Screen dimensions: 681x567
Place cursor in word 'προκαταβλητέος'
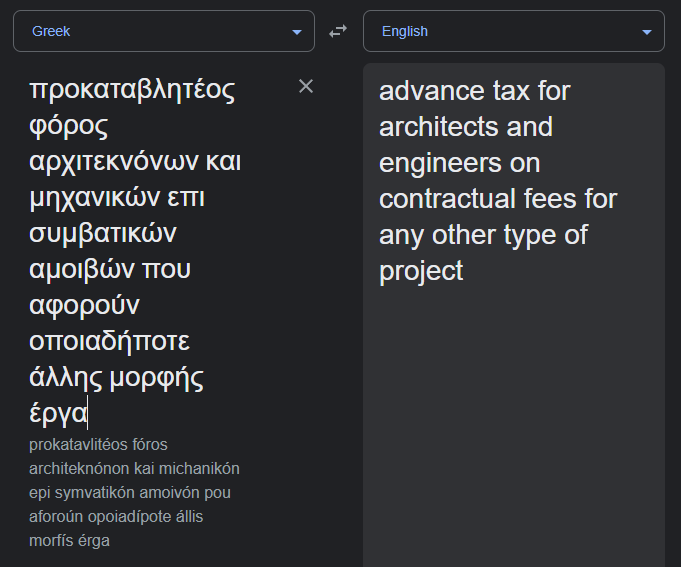132,90
